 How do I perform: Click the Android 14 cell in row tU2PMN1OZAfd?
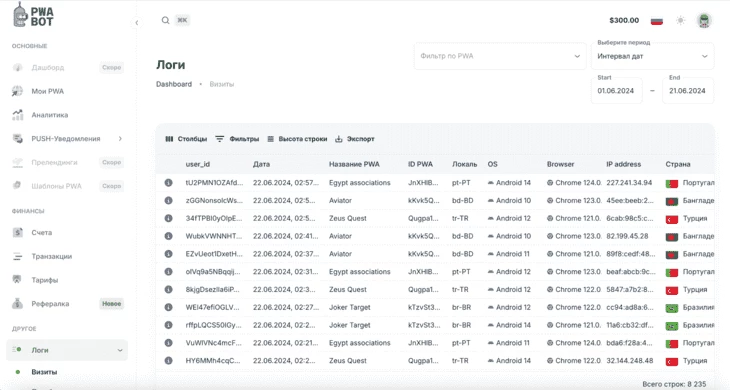coord(509,183)
